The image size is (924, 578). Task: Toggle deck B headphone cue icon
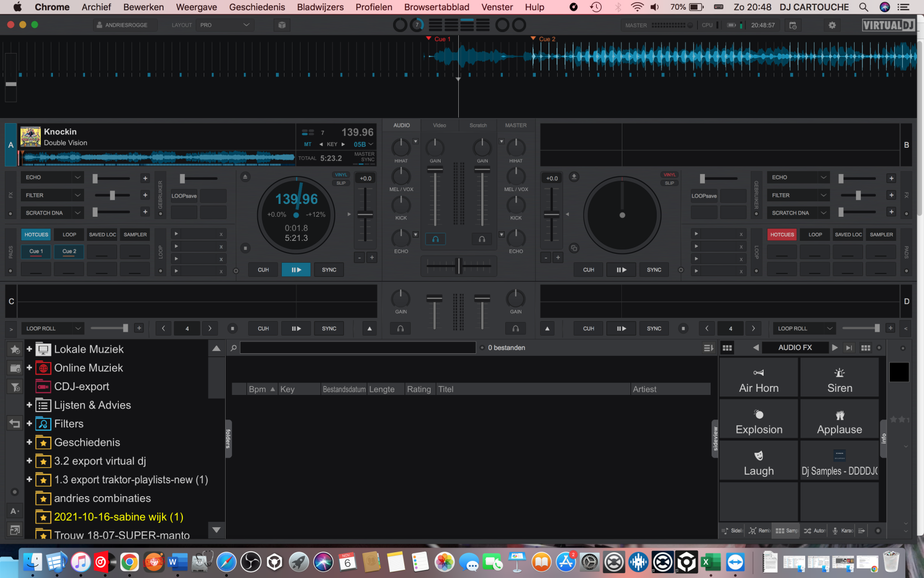[x=482, y=239]
